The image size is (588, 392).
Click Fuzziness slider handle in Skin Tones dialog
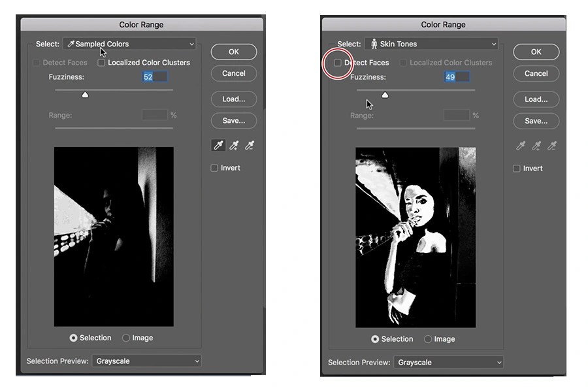[385, 95]
